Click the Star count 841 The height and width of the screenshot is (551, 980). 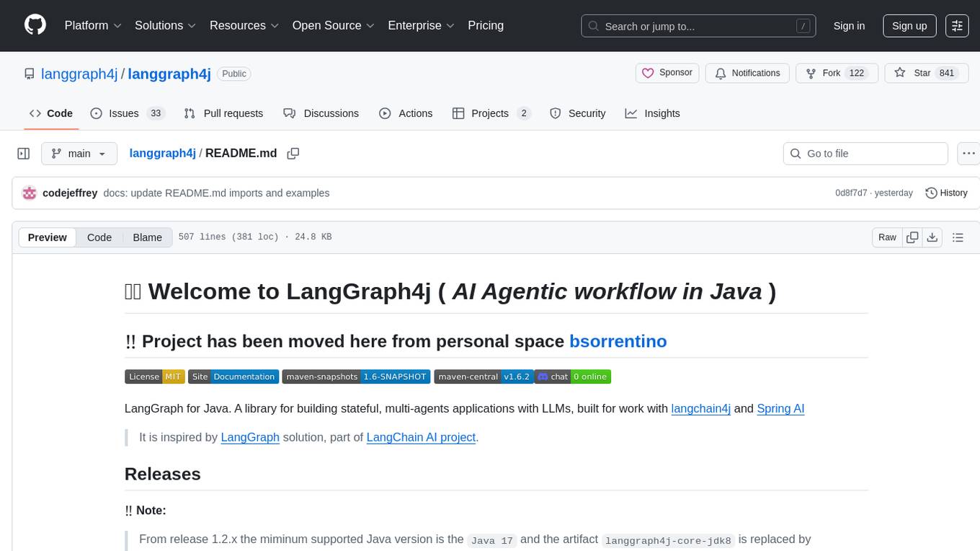(947, 73)
